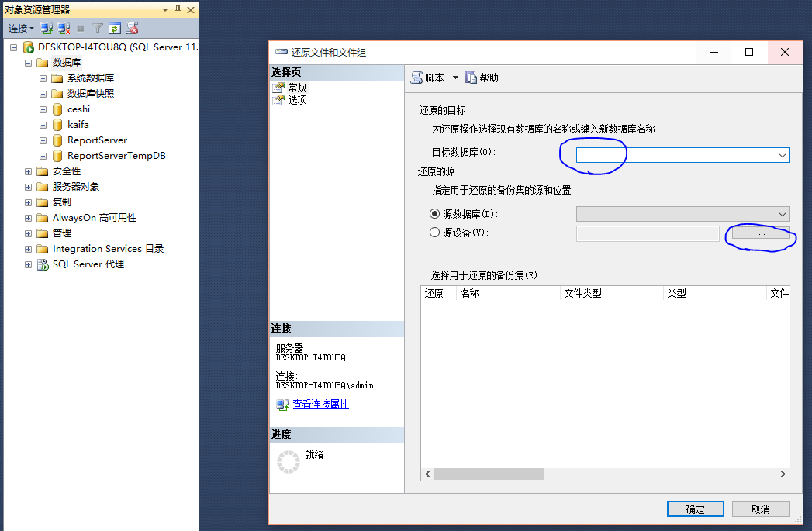Screen dimensions: 812x531
Task: Open Object Explorer window position dropdown arrow
Action: [164, 10]
